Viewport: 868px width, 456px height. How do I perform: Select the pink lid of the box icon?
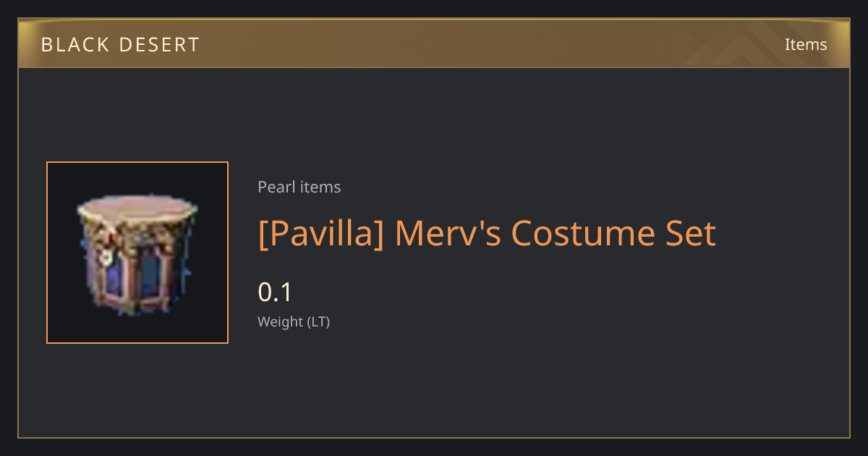coord(137,208)
